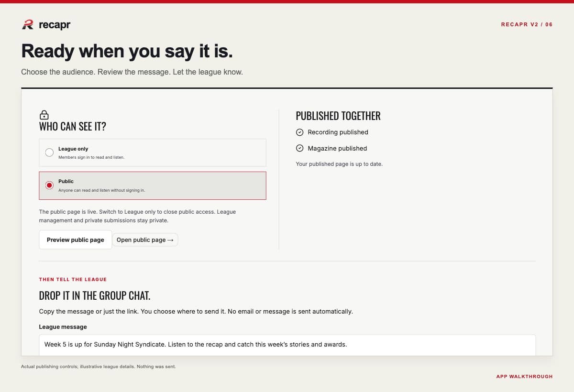The width and height of the screenshot is (574, 392).
Task: Click the APP WALKTHROUGH footer label
Action: (x=524, y=376)
